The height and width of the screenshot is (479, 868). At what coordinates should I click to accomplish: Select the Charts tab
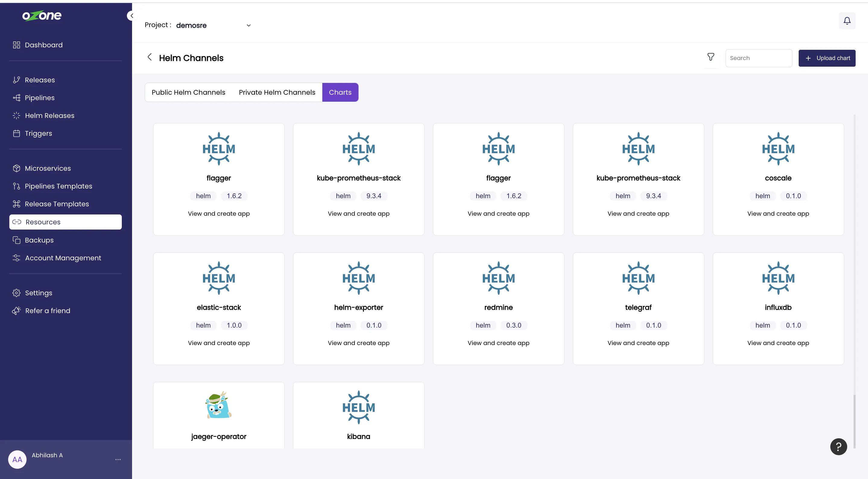click(x=340, y=92)
